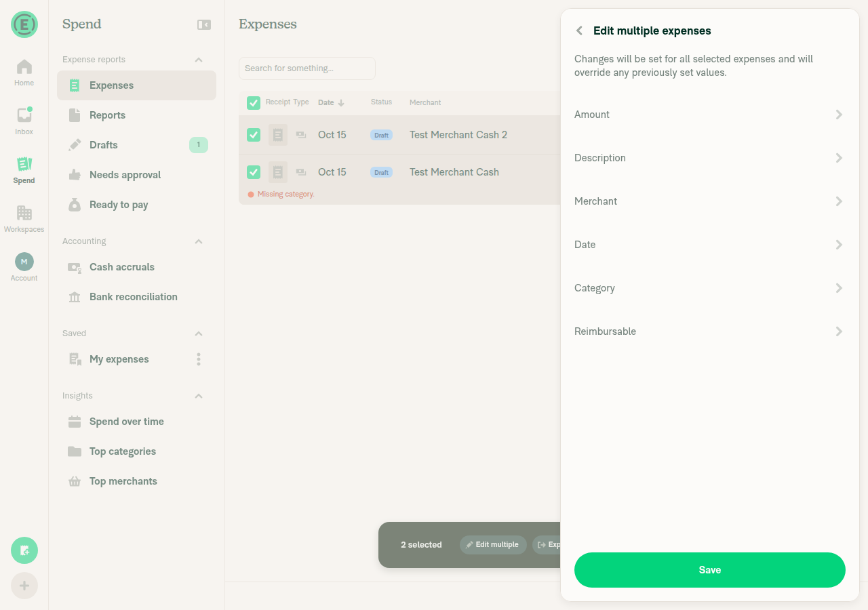Open the Account avatar menu
Image resolution: width=868 pixels, height=610 pixels.
coord(24,268)
